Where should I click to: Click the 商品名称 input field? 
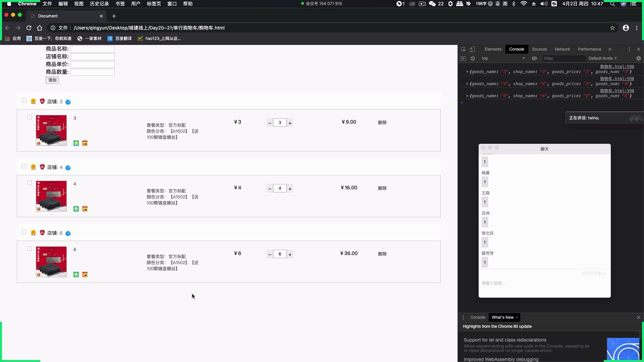[x=93, y=49]
